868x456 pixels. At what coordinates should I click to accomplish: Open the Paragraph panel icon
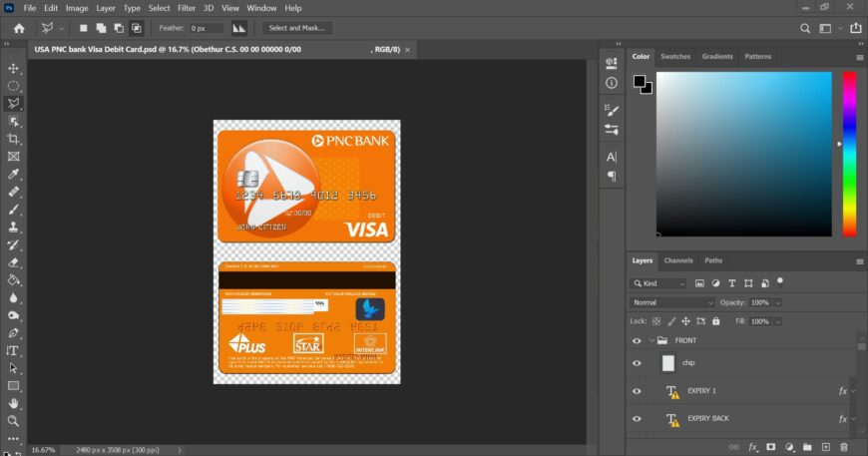[612, 176]
